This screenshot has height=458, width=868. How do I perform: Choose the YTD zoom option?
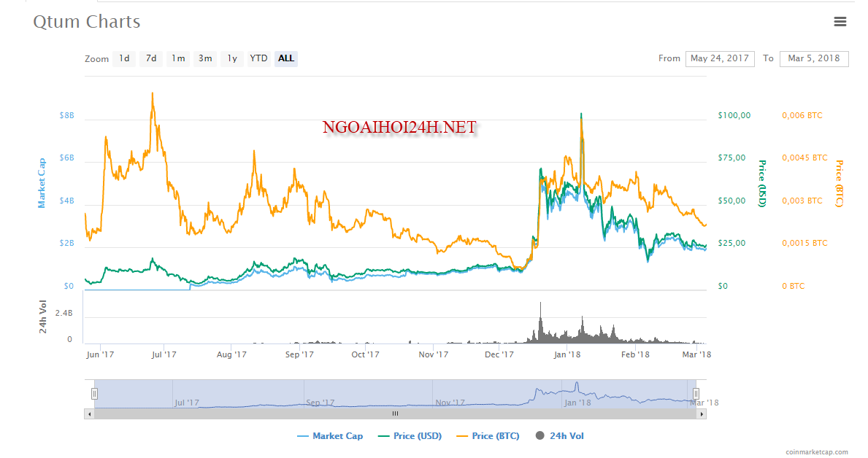click(x=258, y=58)
